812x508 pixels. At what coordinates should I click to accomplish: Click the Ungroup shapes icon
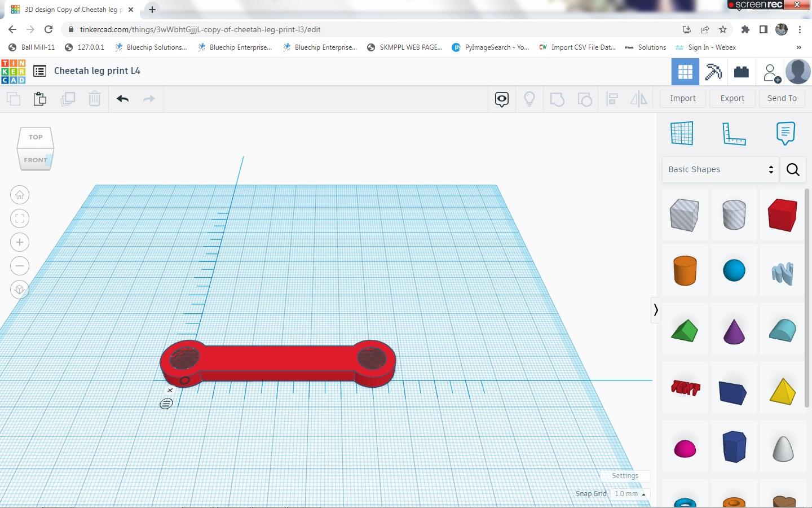click(585, 99)
